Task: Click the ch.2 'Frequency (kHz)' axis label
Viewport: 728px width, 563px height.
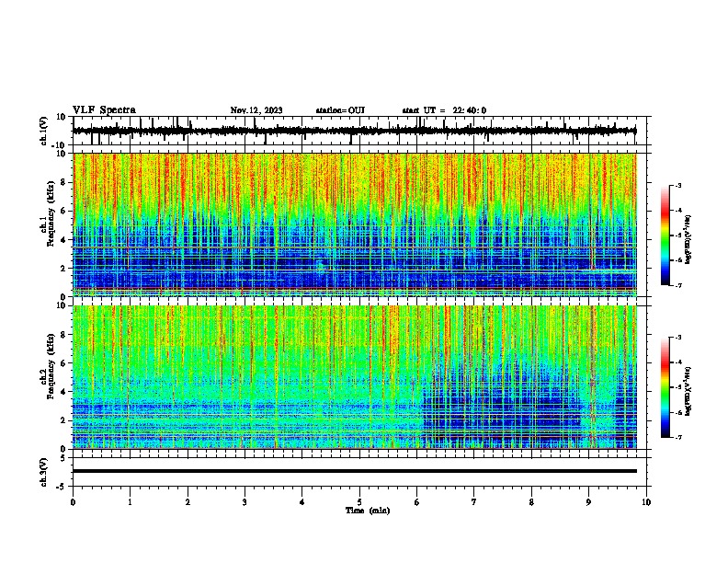Action: click(51, 366)
